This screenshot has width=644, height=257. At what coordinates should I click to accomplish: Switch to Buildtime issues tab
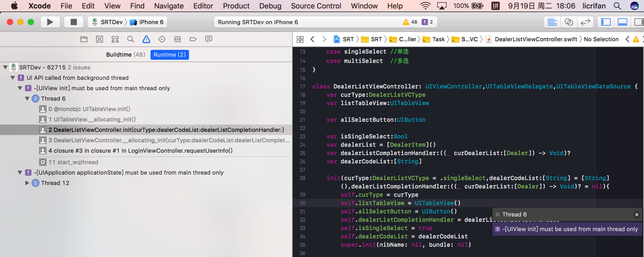point(125,55)
